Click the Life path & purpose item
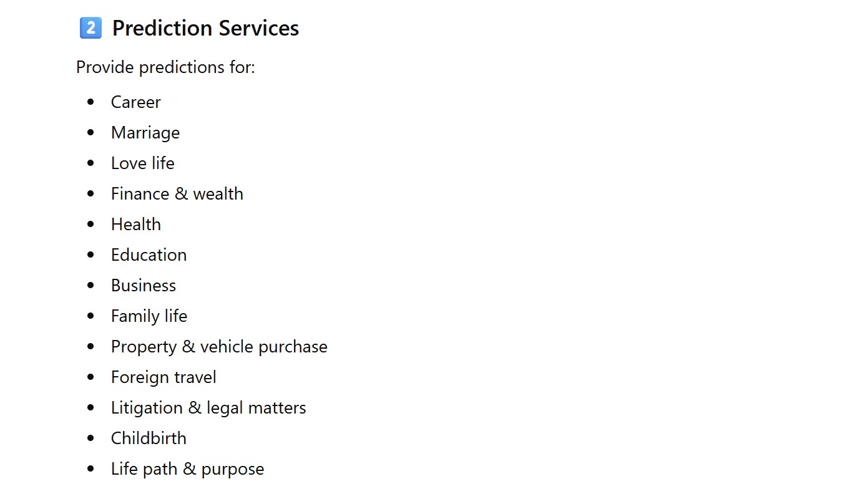 [187, 469]
